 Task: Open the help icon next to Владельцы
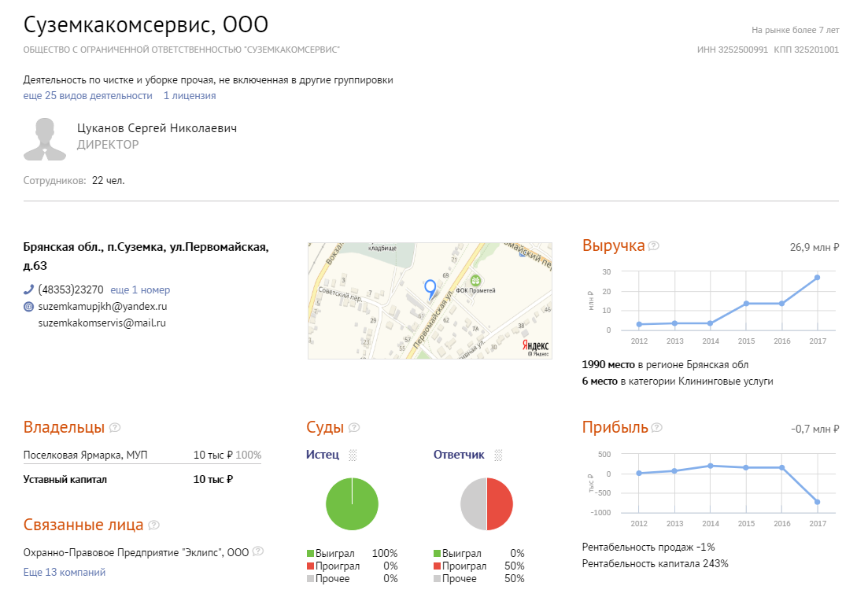(x=115, y=427)
